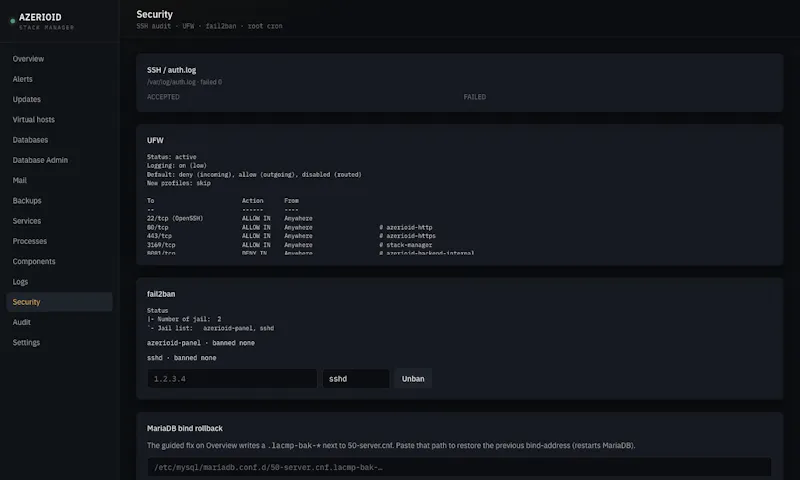Viewport: 800px width, 480px height.
Task: Click the Security page heading
Action: (155, 14)
